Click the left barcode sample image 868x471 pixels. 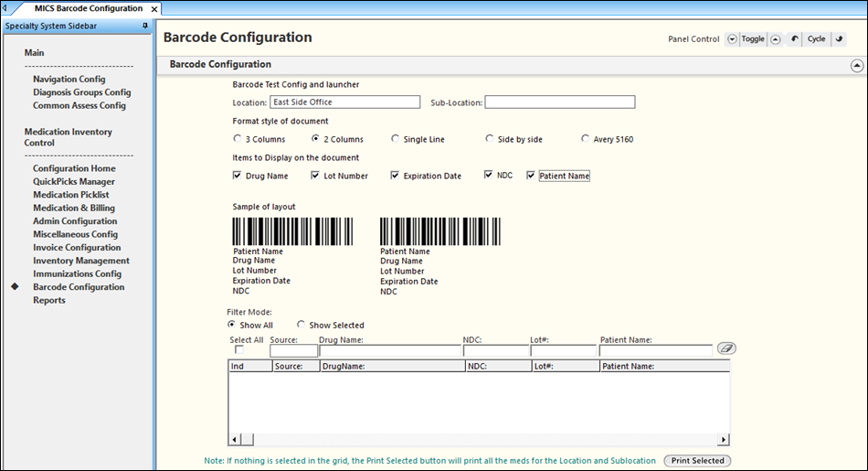coord(292,231)
